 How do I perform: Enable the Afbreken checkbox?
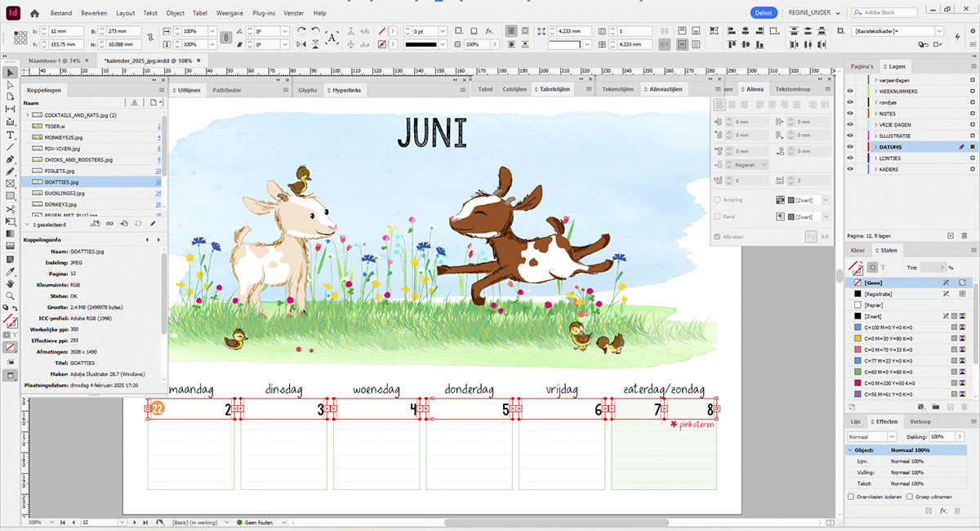[x=717, y=237]
